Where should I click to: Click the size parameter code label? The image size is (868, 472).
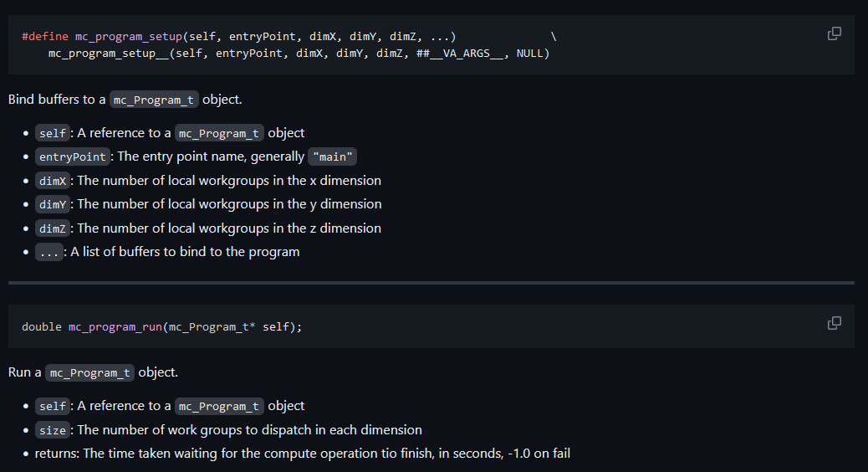53,430
